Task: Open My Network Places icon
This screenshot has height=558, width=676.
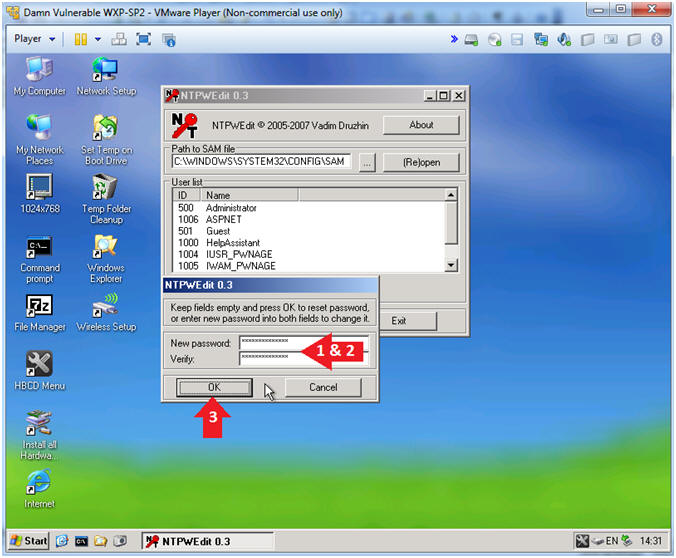Action: pyautogui.click(x=39, y=140)
